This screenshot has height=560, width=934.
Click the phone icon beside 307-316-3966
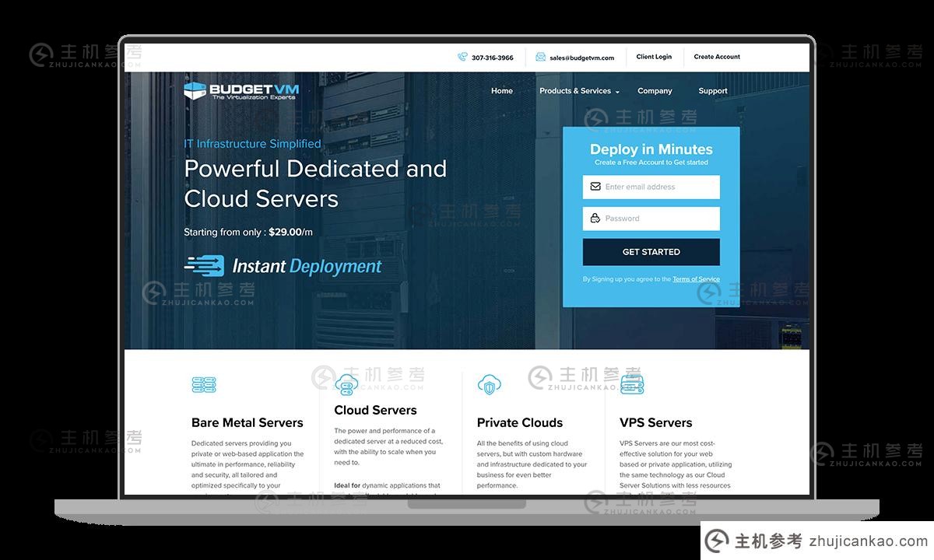(x=462, y=57)
